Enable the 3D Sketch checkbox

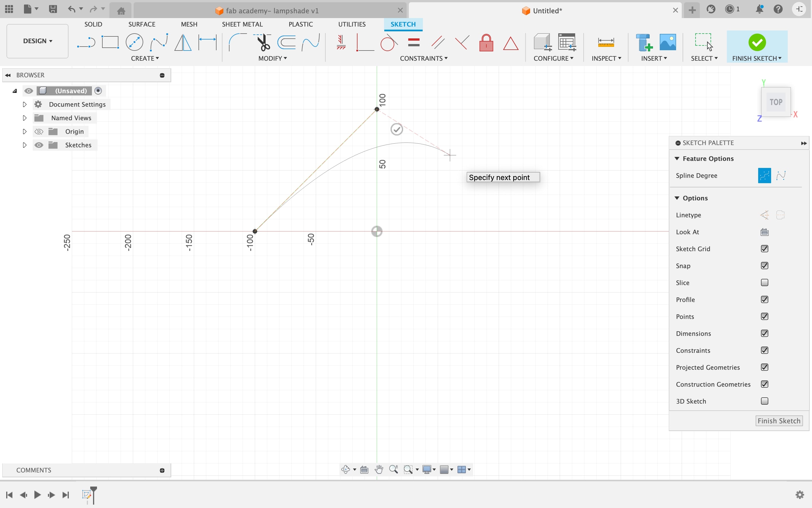[x=764, y=401]
